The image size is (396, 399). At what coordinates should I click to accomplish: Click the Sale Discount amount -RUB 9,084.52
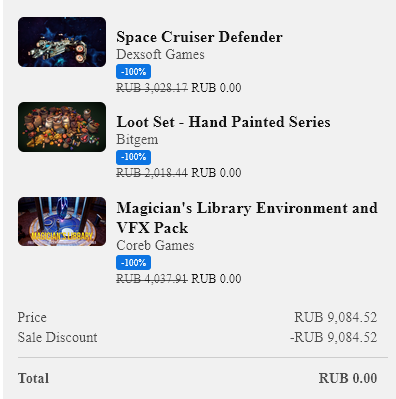(x=334, y=337)
